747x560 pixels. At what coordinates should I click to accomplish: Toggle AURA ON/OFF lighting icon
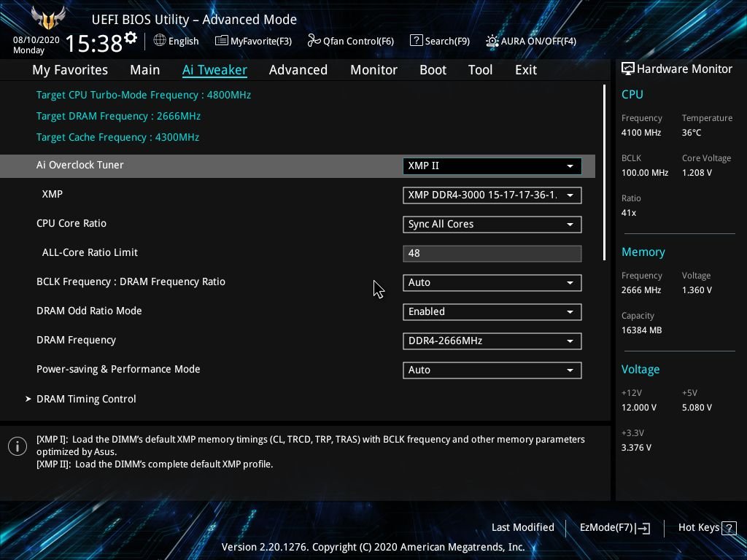492,41
